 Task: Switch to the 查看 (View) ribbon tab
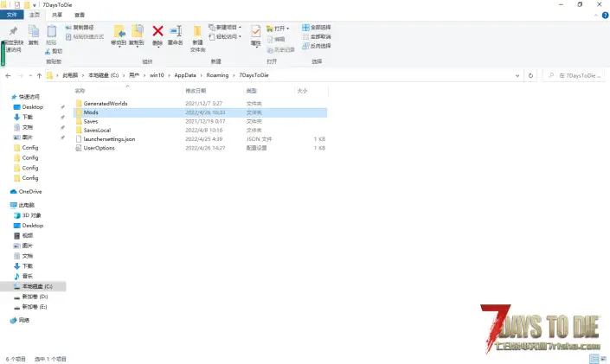click(x=80, y=15)
